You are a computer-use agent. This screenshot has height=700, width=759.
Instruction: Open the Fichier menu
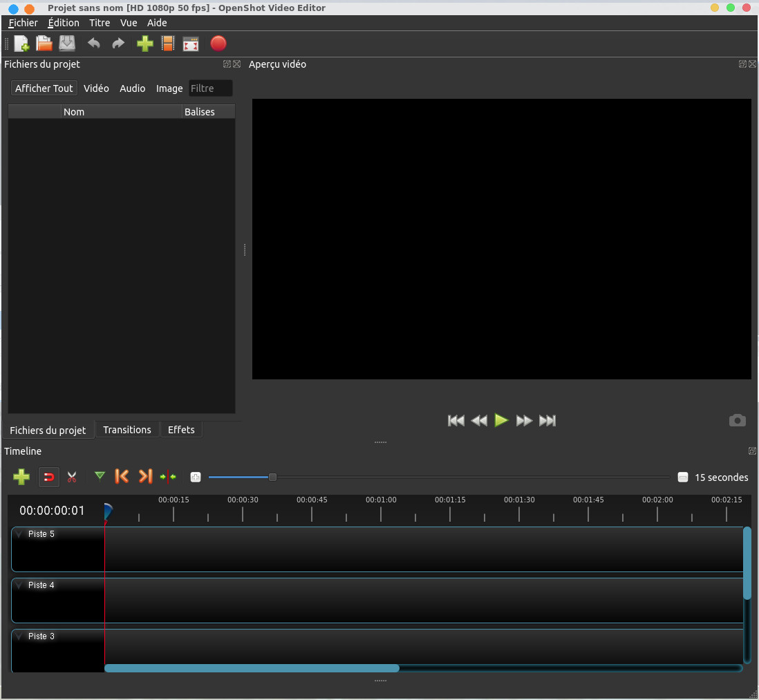pos(23,23)
